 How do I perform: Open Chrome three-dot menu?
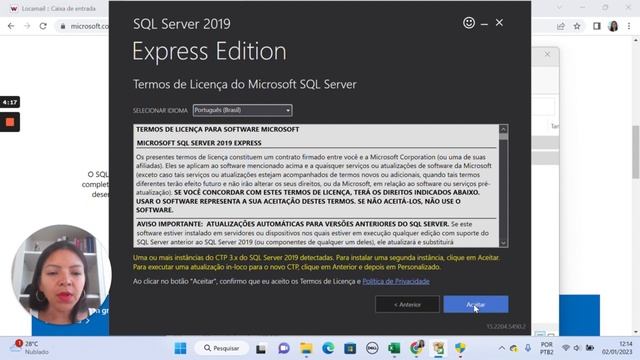[x=629, y=26]
